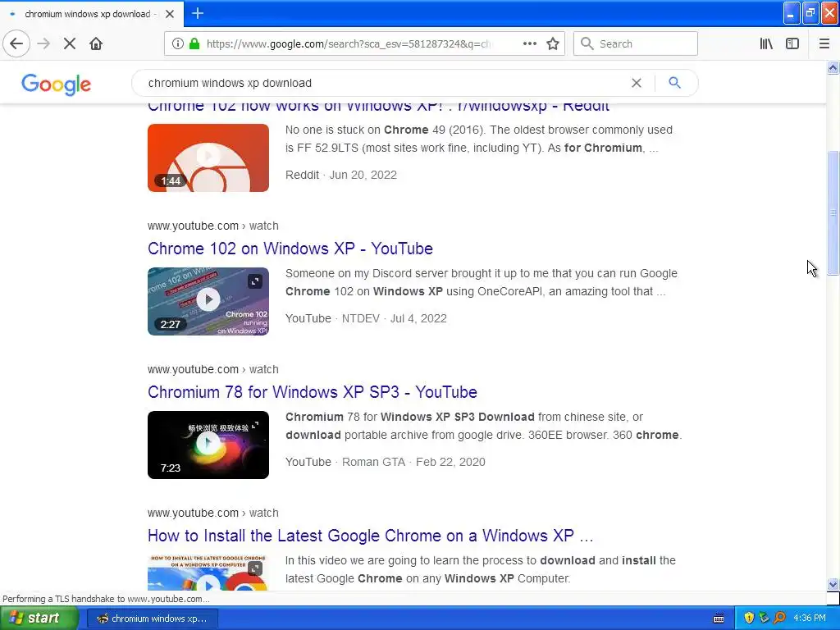Focus the Firefox toolbar Search box

[636, 43]
